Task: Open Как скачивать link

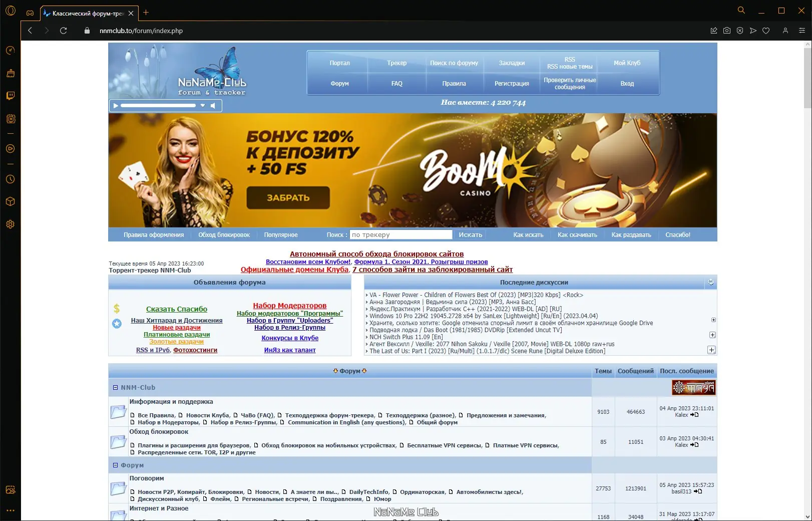Action: coord(577,235)
